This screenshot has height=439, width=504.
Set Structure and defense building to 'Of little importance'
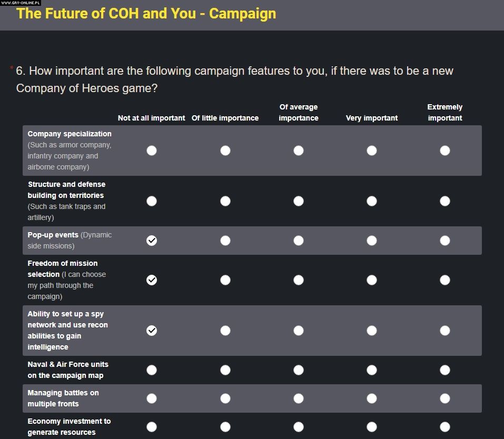coord(225,201)
